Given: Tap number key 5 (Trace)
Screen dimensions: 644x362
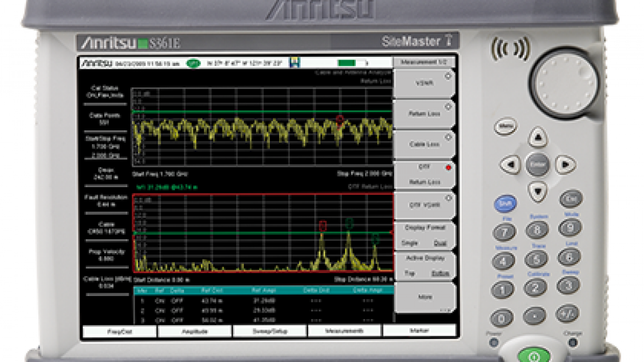Looking at the screenshot, I should point(536,258).
